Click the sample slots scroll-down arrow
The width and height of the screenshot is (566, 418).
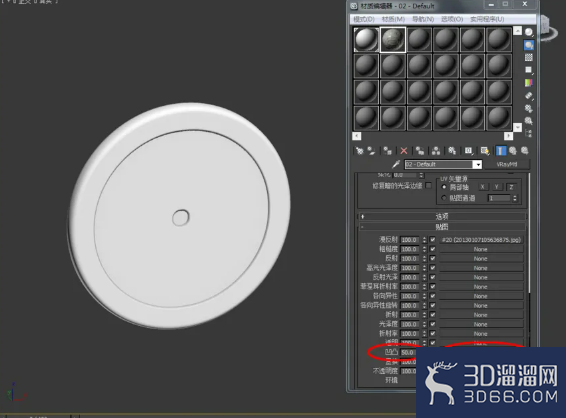517,127
